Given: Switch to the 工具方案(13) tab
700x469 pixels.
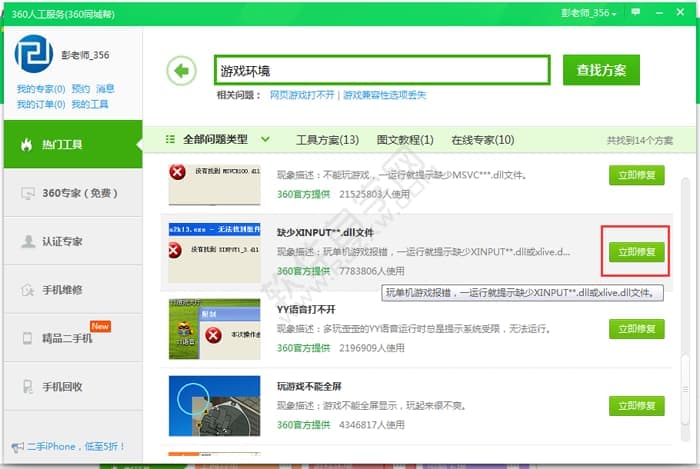Looking at the screenshot, I should [x=327, y=140].
